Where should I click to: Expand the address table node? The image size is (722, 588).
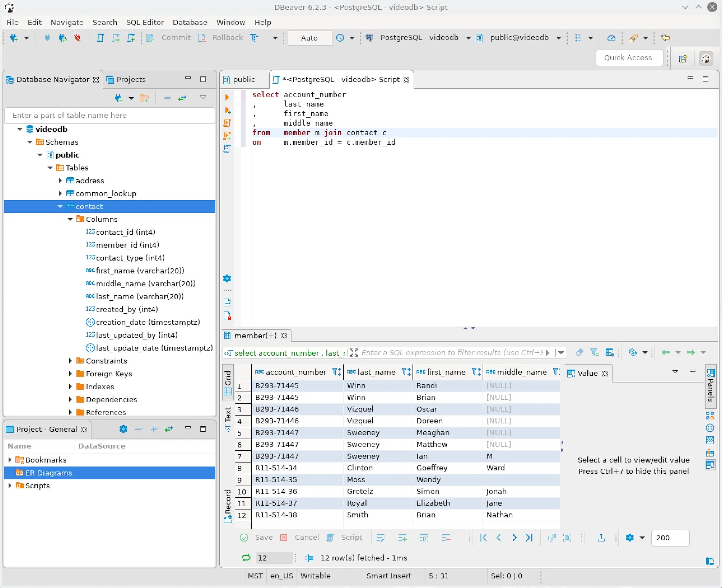click(x=60, y=181)
